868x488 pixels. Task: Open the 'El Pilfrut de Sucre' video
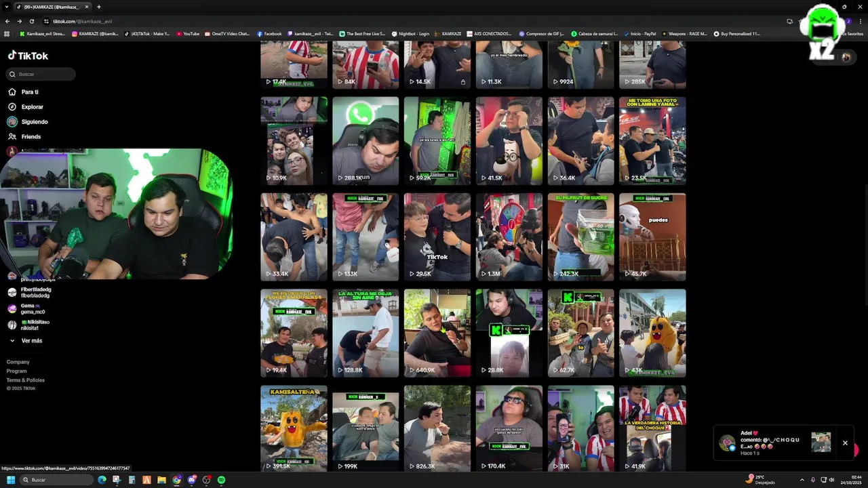(581, 237)
